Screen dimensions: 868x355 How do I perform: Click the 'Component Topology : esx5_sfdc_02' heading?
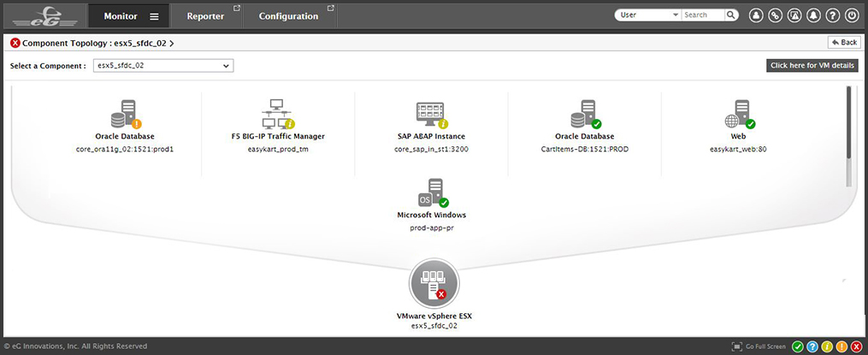click(x=94, y=43)
